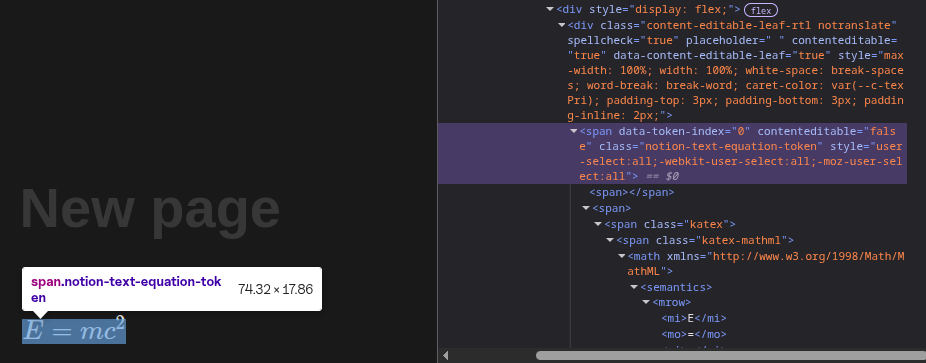This screenshot has width=926, height=363.
Task: Click the New page title placeholder
Action: coord(150,209)
